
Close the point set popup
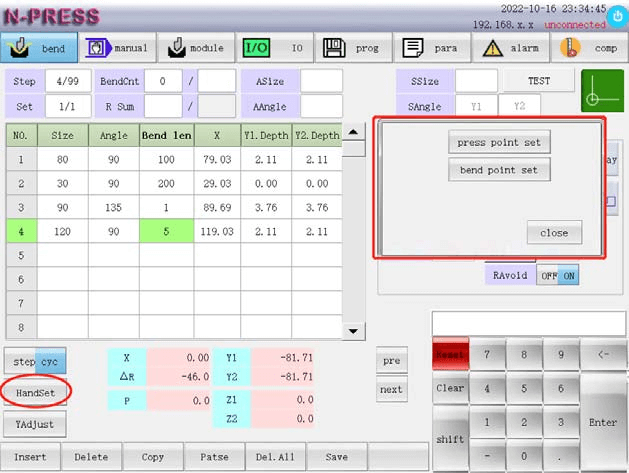pyautogui.click(x=554, y=232)
